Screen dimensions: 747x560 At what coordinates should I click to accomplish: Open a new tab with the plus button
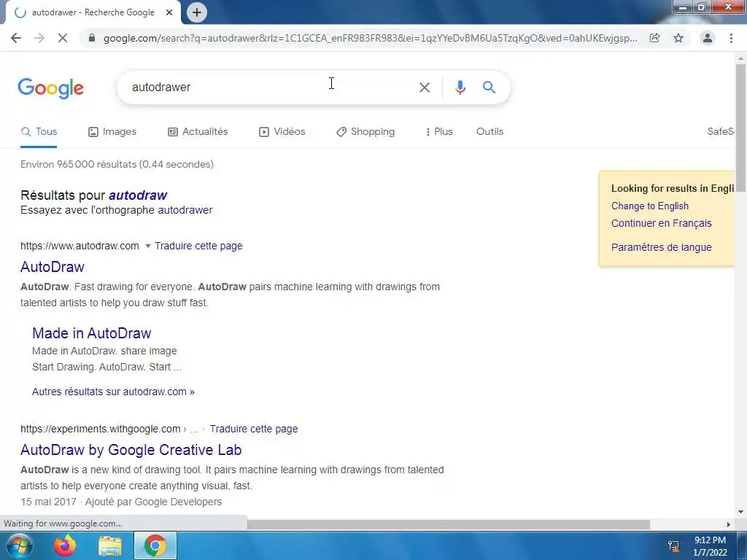[197, 12]
